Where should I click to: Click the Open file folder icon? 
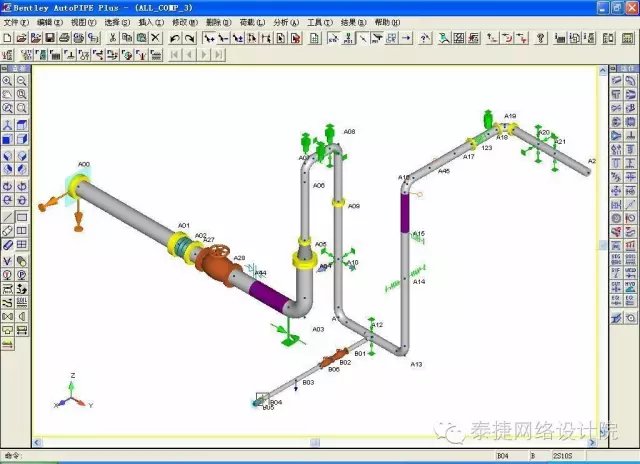[x=21, y=38]
